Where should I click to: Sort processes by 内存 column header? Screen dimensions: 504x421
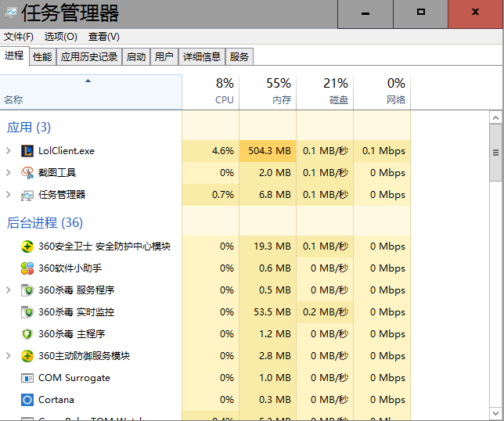(x=280, y=92)
